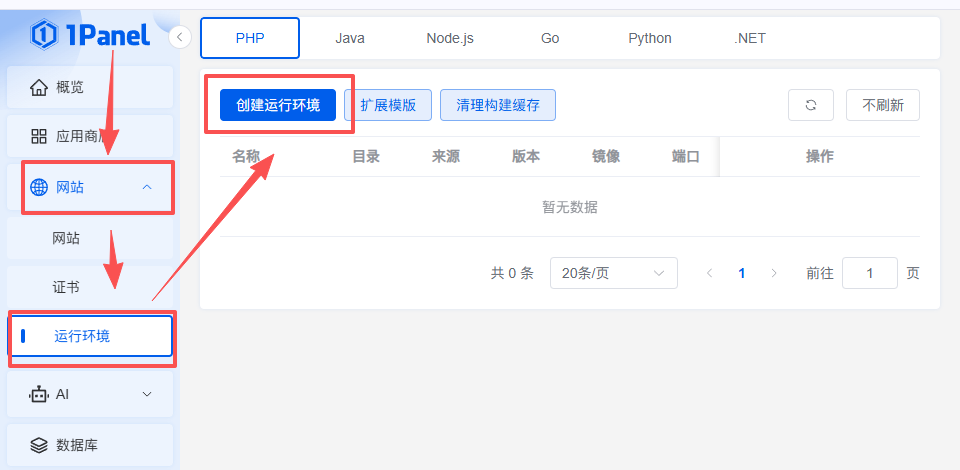The width and height of the screenshot is (960, 470).
Task: Open the 20条/页 page size dropdown
Action: 613,273
